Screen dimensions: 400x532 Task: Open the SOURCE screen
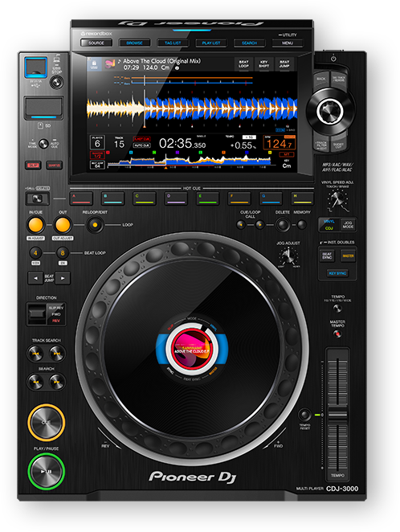pos(96,43)
